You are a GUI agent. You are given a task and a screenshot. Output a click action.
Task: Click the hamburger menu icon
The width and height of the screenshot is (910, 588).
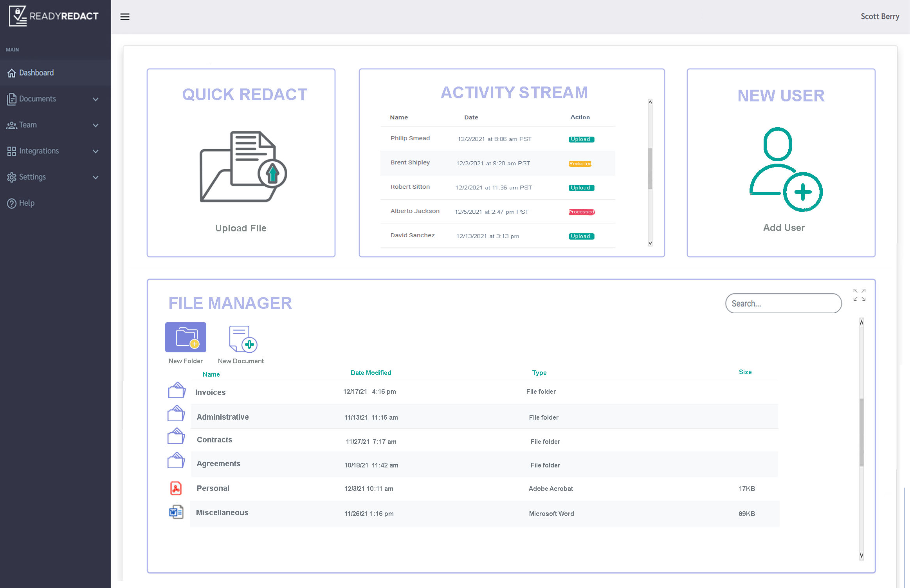click(x=124, y=17)
